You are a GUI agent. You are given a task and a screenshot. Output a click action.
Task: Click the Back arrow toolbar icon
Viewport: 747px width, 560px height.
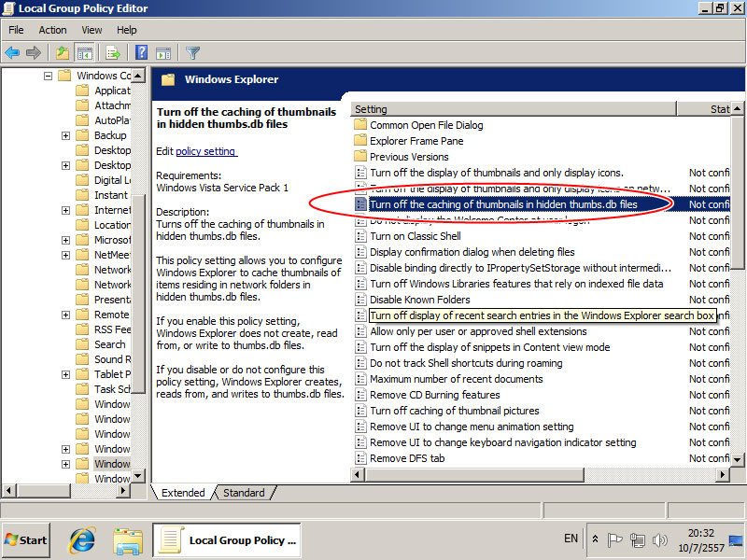click(x=12, y=52)
